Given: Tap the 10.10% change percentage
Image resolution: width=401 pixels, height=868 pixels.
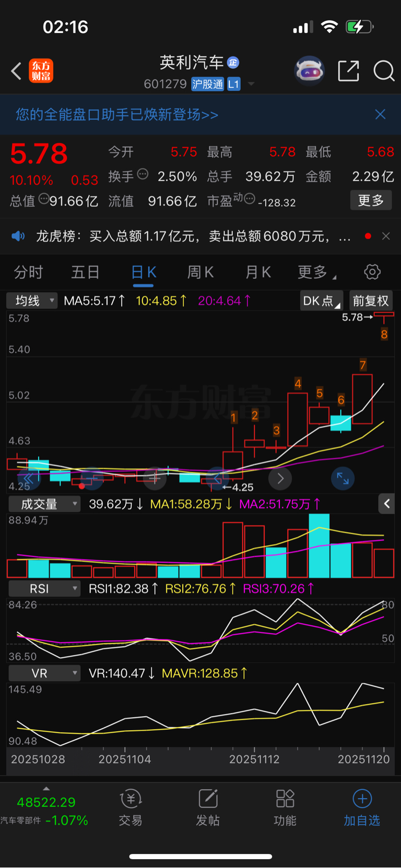Looking at the screenshot, I should click(x=31, y=181).
